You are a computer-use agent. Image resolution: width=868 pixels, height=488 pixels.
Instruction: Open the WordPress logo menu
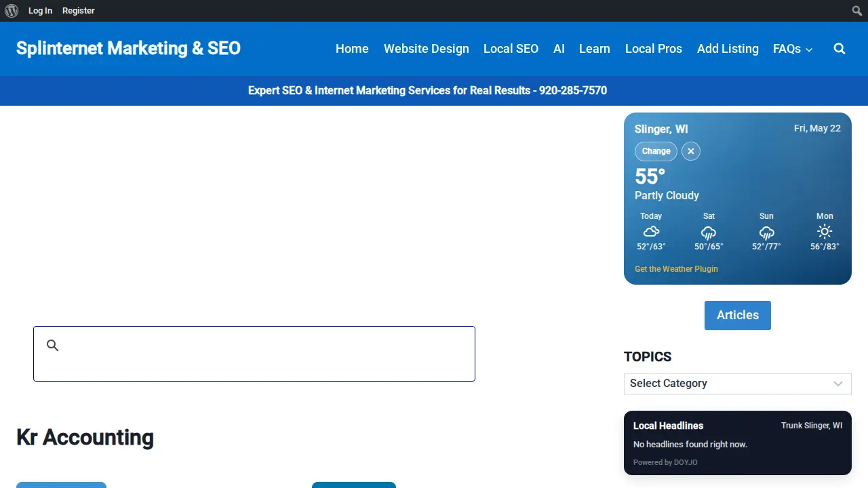click(x=12, y=11)
